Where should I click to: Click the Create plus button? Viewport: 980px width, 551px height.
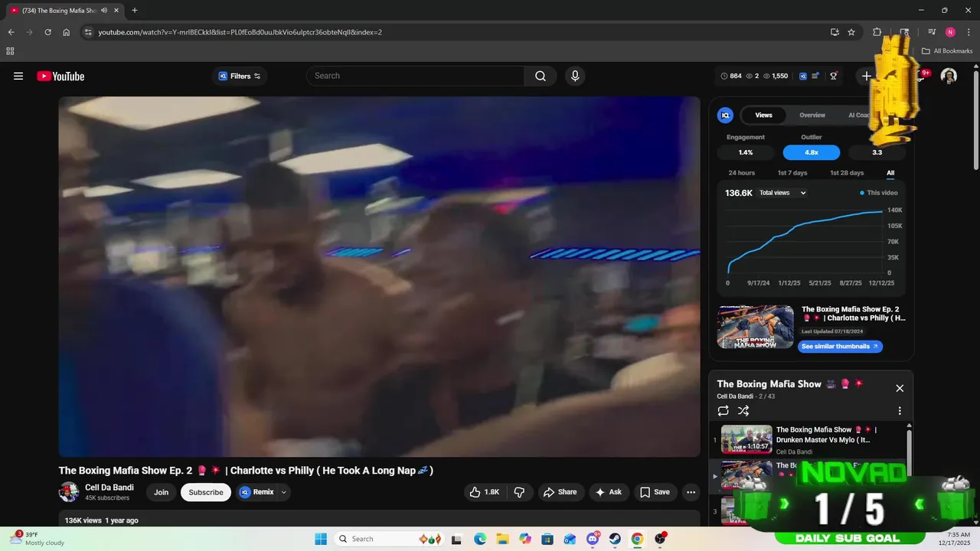[x=866, y=76]
